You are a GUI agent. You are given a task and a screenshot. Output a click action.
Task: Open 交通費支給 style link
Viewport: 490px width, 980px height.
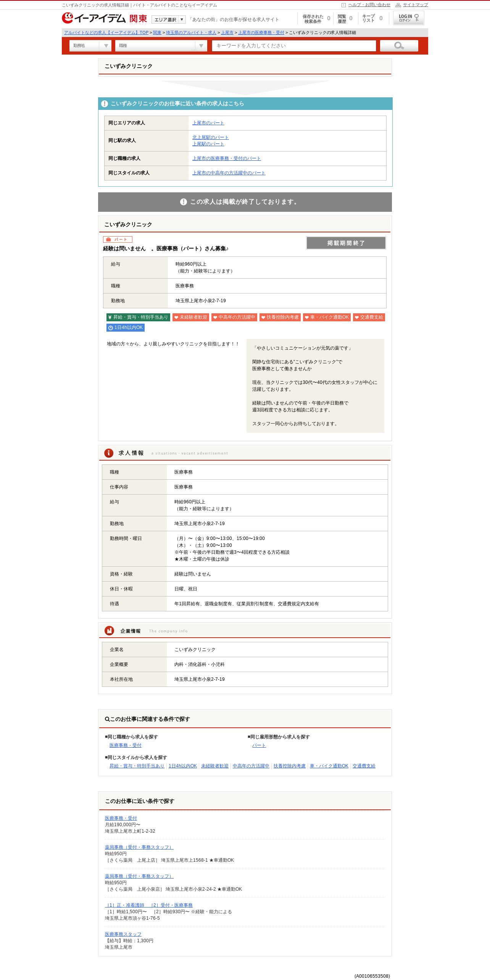(x=364, y=766)
